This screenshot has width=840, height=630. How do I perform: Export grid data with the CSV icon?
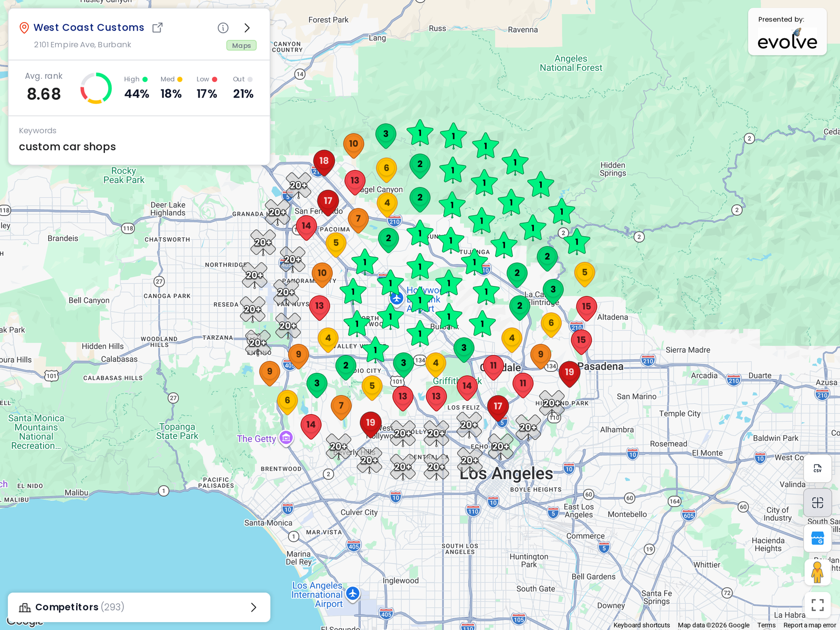tap(817, 468)
